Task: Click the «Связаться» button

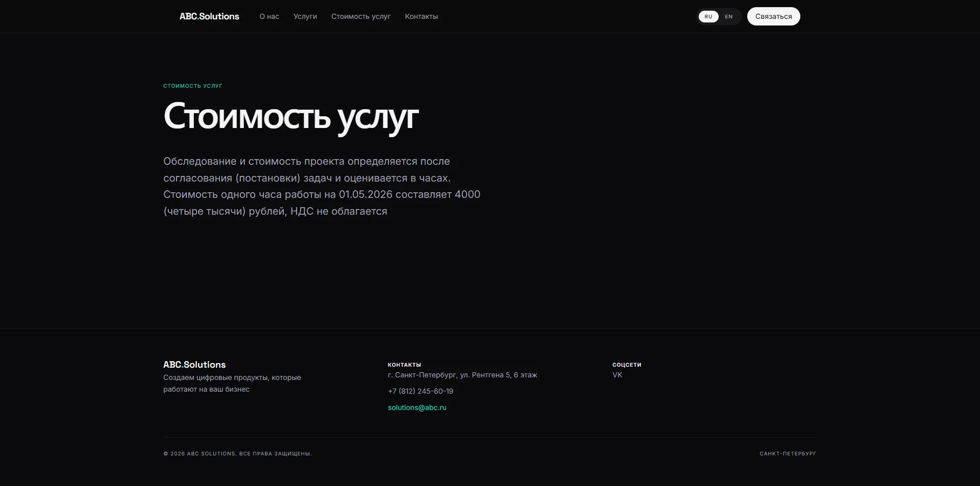Action: pyautogui.click(x=774, y=16)
